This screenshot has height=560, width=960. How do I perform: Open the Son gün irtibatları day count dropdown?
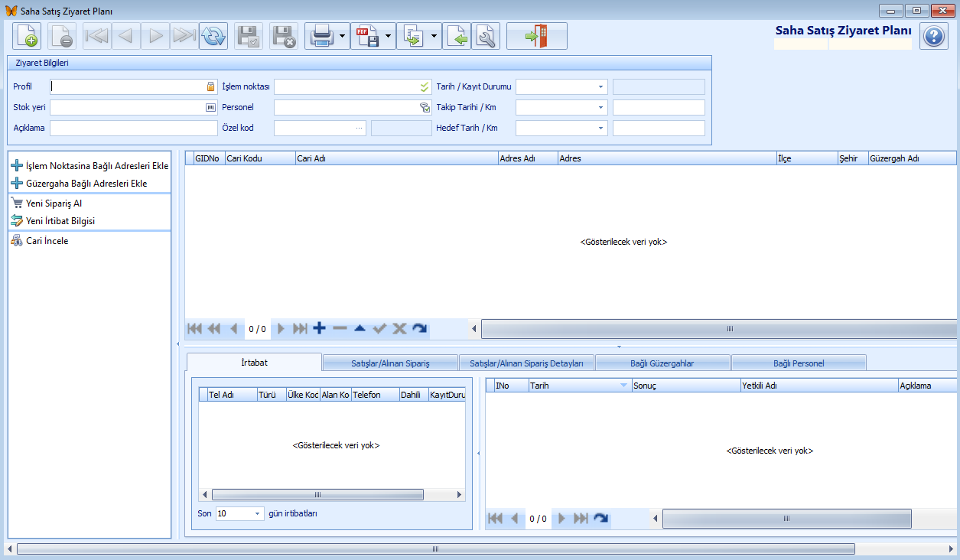click(x=256, y=514)
